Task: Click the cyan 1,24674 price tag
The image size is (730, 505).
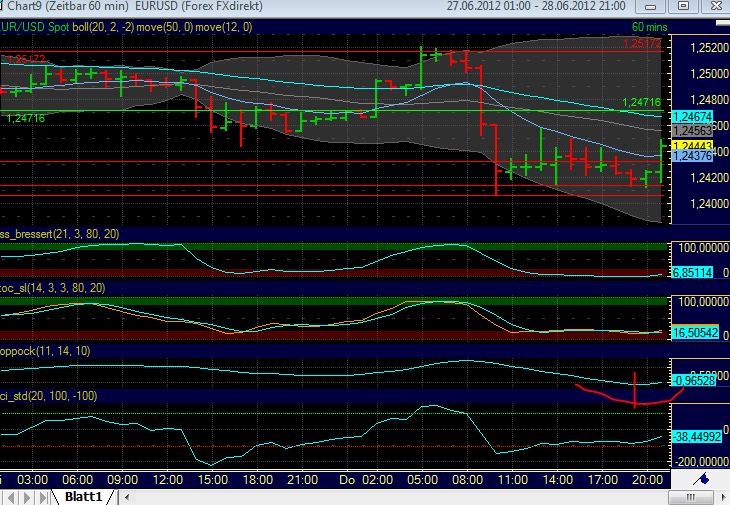Action: pos(692,117)
